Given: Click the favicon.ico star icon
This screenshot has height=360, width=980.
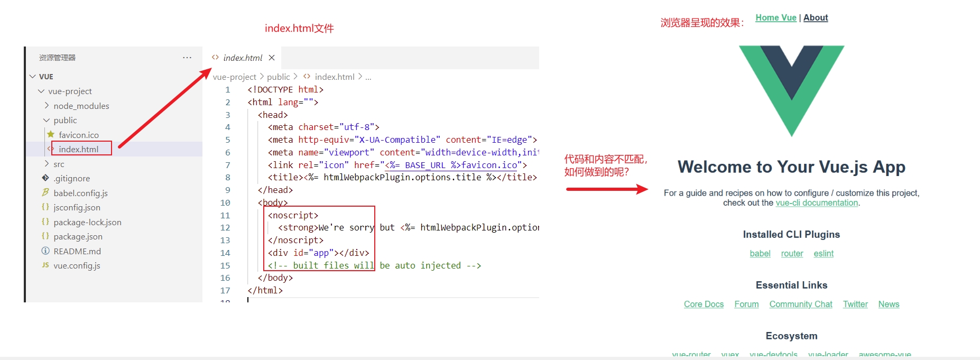Looking at the screenshot, I should coord(51,134).
